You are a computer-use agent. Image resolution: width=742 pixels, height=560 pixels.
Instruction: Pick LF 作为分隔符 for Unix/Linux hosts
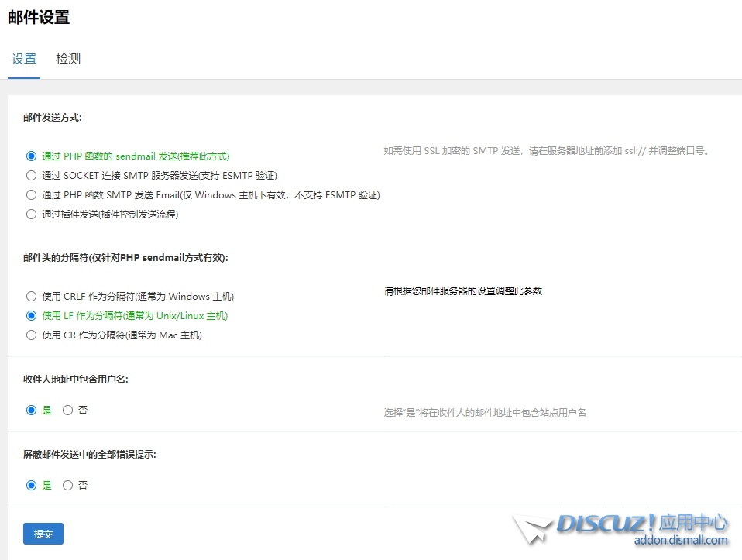32,315
